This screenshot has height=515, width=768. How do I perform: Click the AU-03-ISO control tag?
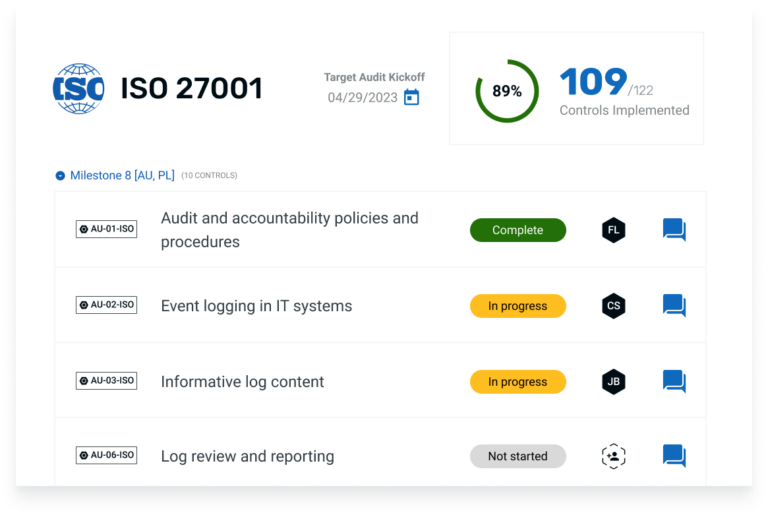click(106, 381)
